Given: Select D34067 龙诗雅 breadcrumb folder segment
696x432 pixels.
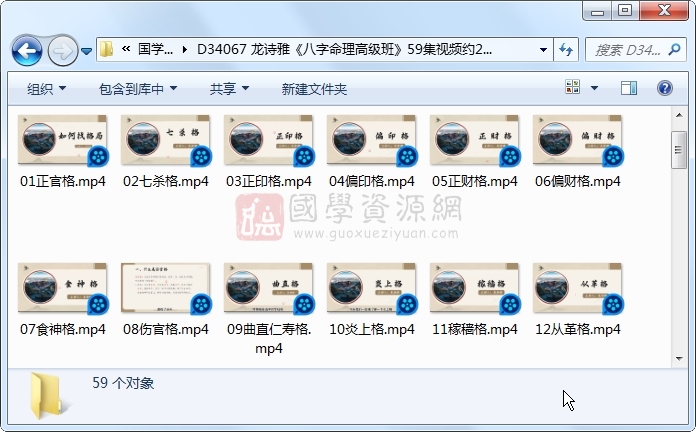Looking at the screenshot, I should 344,49.
